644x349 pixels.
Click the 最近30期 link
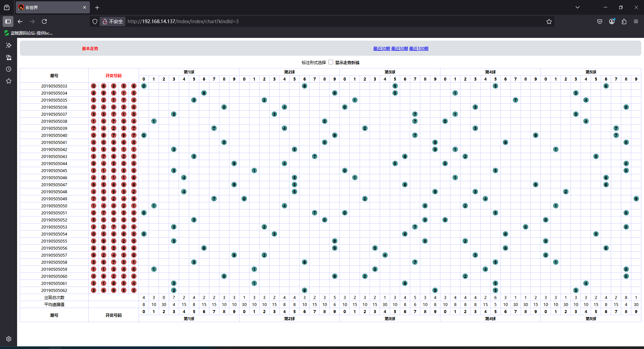pos(381,49)
